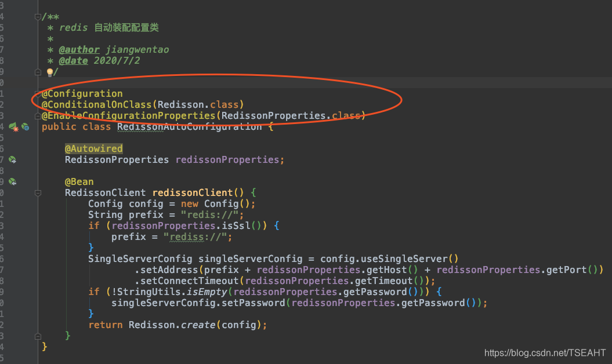Click the useSingleServer() call
The height and width of the screenshot is (364, 612).
point(409,259)
